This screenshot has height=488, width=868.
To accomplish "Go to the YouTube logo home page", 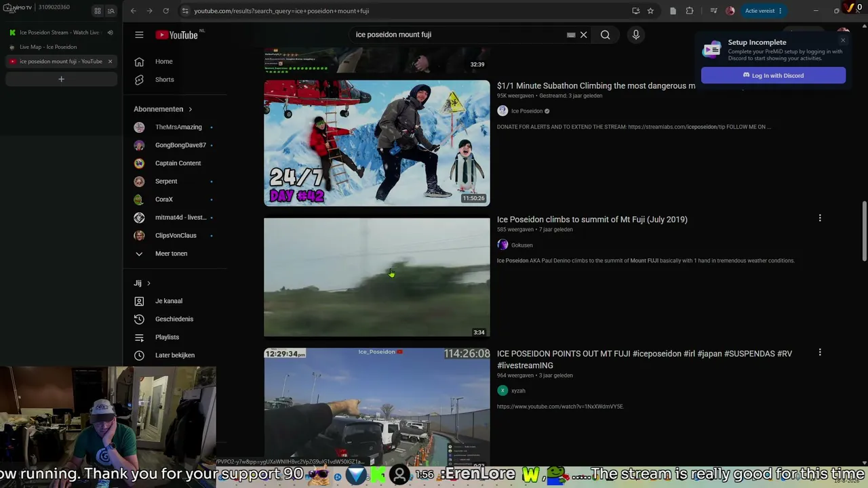I will (x=176, y=35).
